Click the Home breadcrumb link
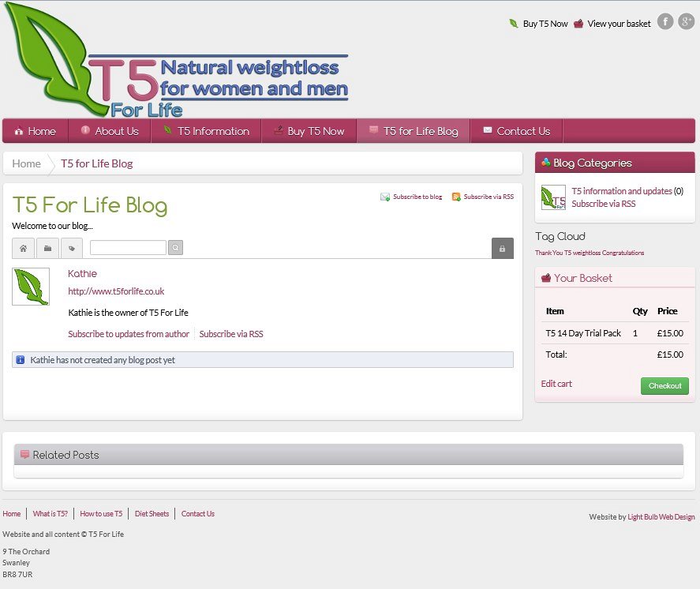Viewport: 700px width, 589px height. (x=26, y=163)
